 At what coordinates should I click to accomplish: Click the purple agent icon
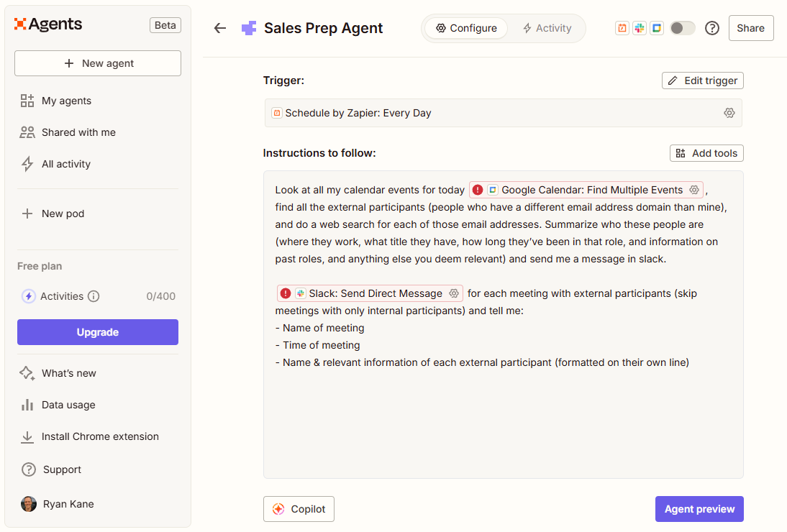coord(249,28)
